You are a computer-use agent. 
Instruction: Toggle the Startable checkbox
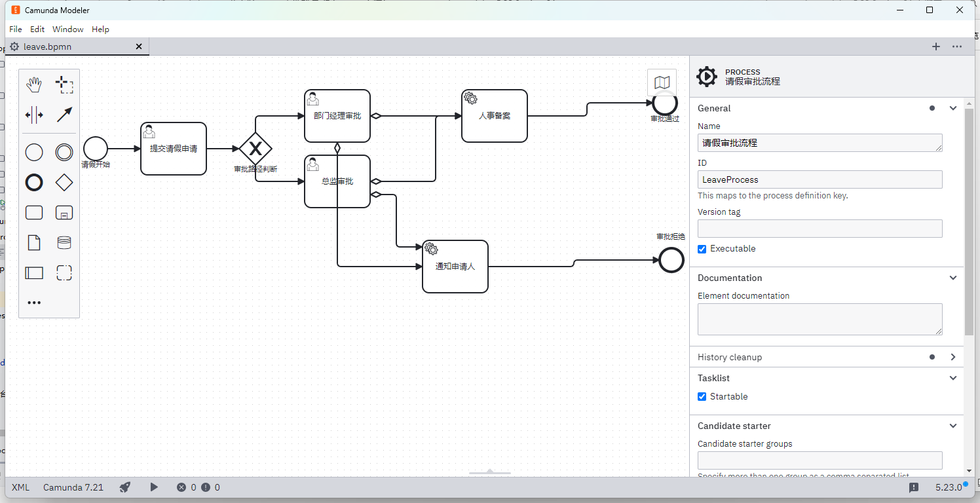point(702,397)
